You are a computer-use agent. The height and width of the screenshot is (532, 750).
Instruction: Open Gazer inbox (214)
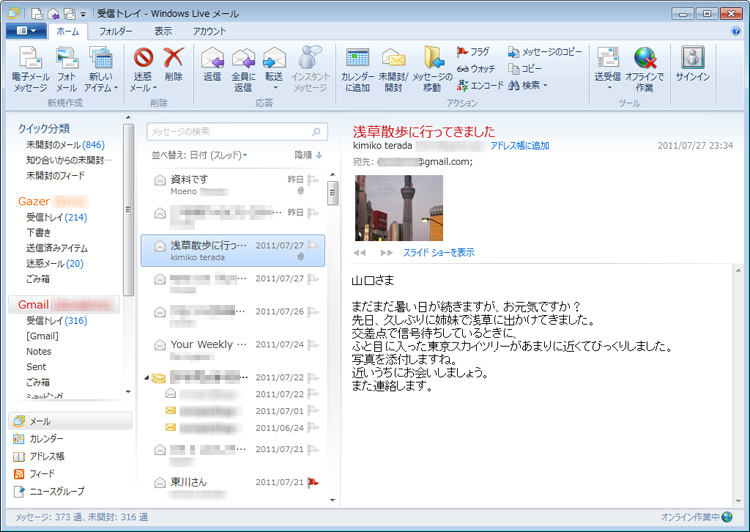[x=56, y=217]
